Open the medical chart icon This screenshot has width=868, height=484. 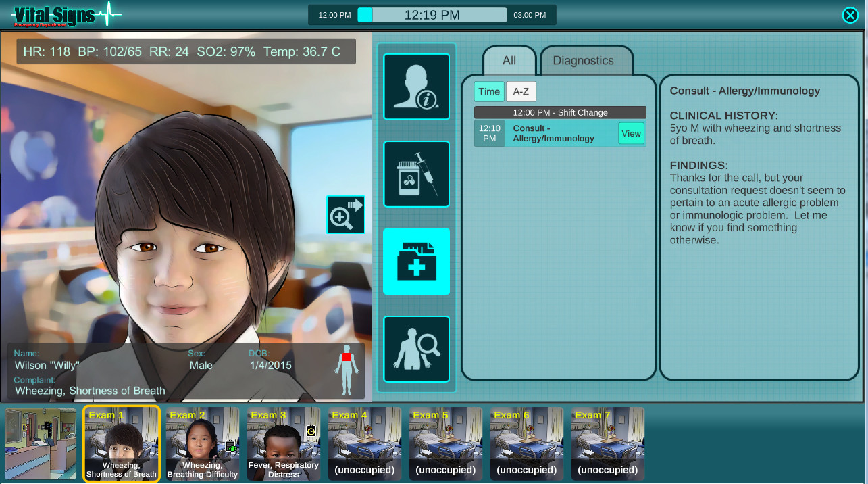[x=415, y=261]
